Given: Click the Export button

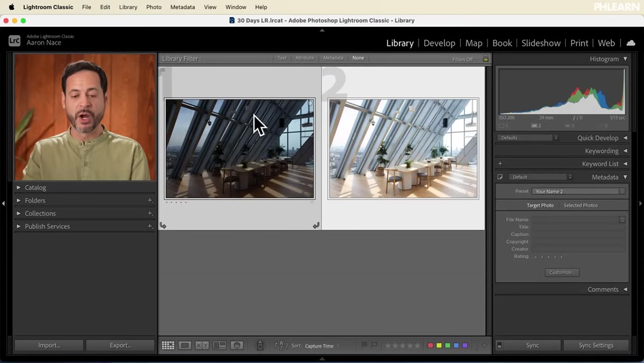Looking at the screenshot, I should pos(120,345).
